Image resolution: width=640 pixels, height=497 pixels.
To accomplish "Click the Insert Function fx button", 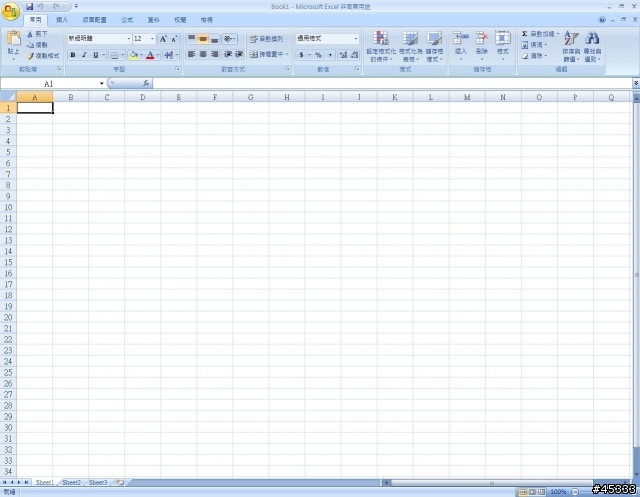I will (146, 83).
